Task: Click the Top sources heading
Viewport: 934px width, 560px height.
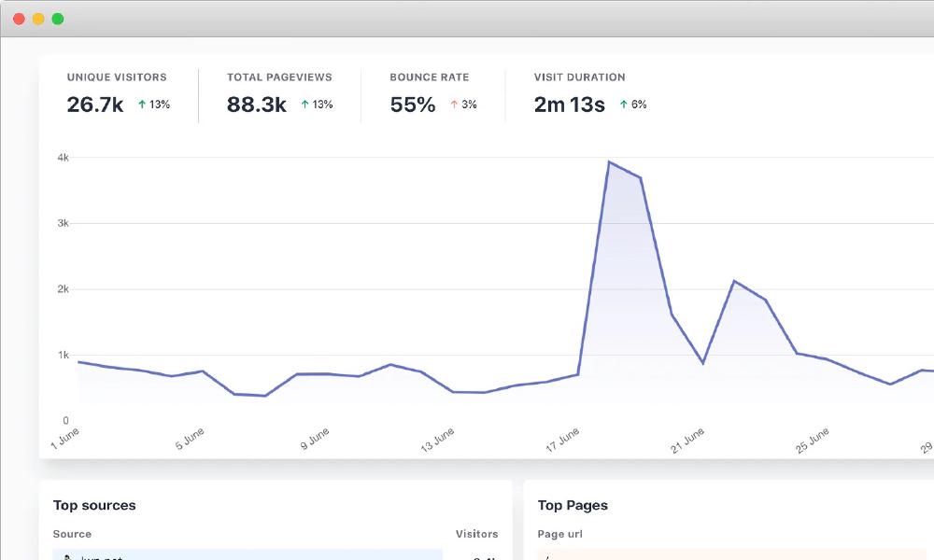Action: [x=94, y=505]
